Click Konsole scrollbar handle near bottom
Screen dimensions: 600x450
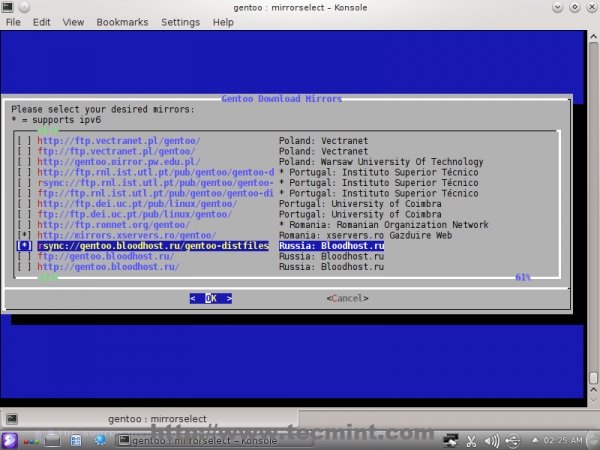point(593,378)
